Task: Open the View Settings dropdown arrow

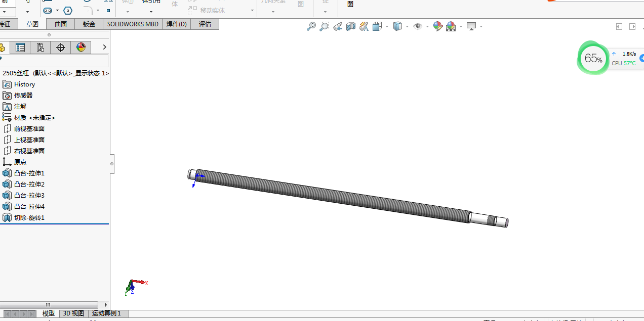Action: click(481, 26)
